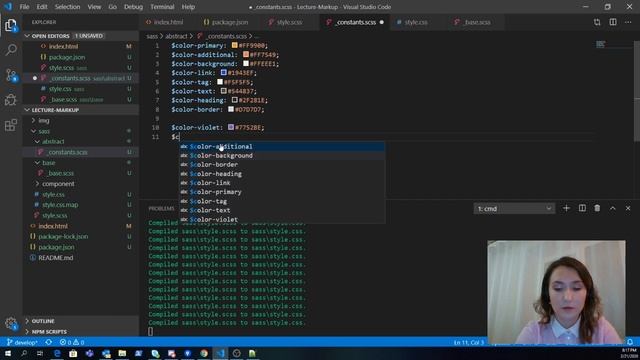Screen dimensions: 640x360
Task: Kill terminal using trash icon
Action: point(597,208)
